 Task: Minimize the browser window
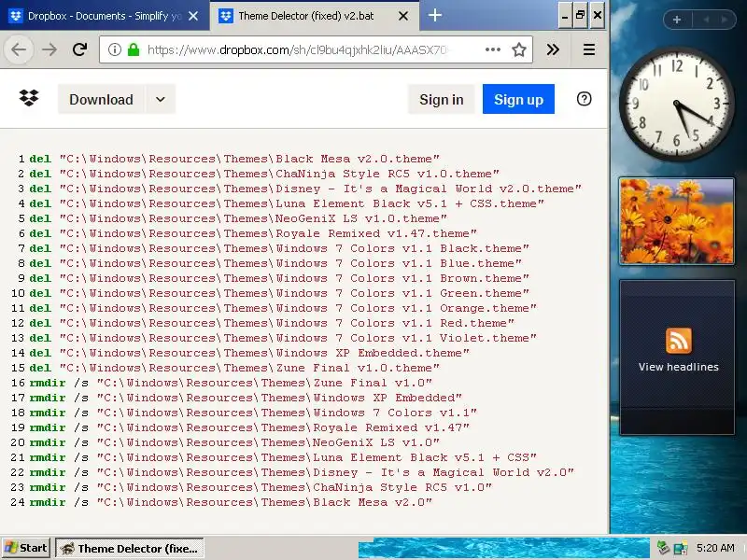pyautogui.click(x=565, y=16)
